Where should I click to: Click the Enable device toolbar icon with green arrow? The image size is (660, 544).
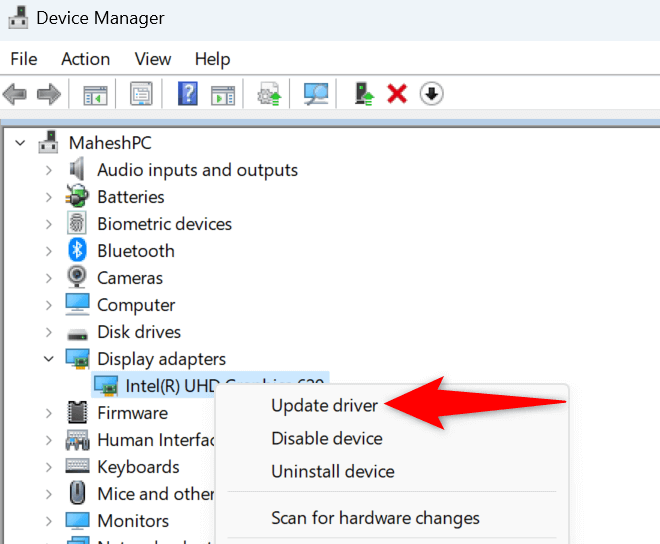coord(364,93)
